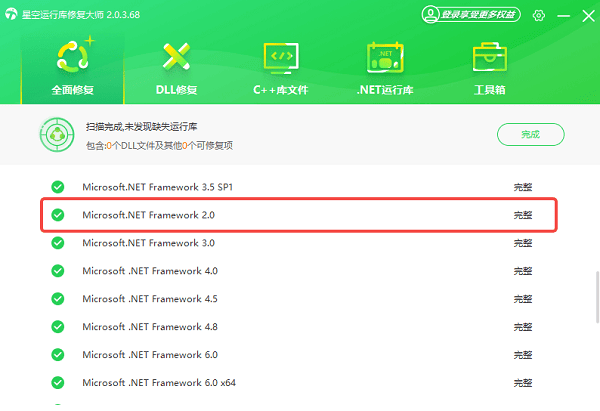Click title text 星空运行库修复大师 2.0.3.68
This screenshot has width=600, height=411.
81,15
